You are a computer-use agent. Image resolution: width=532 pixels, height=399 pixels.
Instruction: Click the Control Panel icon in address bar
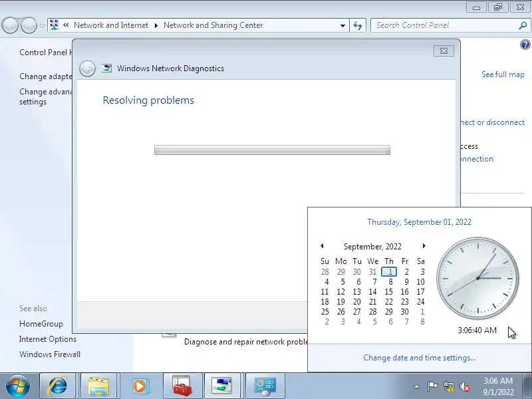55,25
